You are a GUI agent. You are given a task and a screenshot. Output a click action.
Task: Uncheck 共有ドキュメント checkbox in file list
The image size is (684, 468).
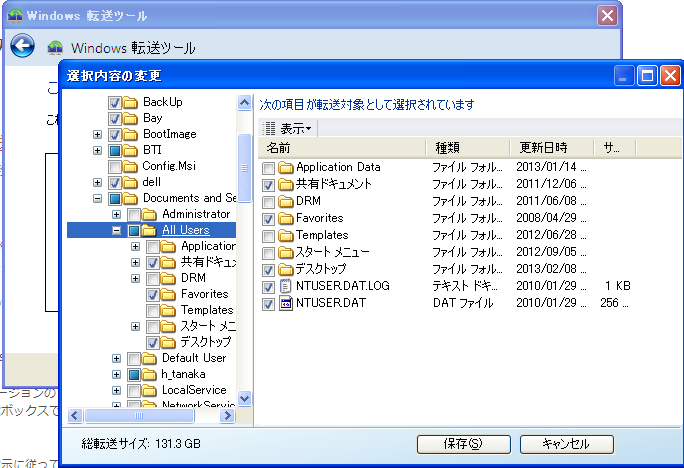coord(268,185)
